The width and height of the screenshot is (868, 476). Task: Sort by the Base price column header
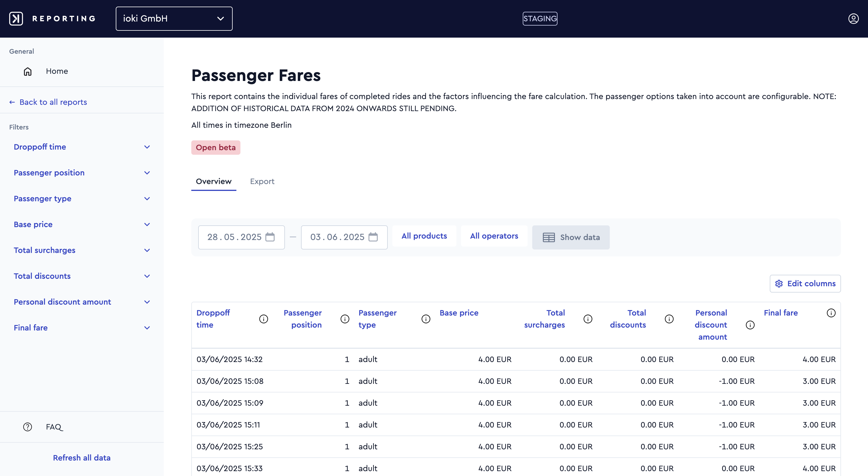(459, 313)
